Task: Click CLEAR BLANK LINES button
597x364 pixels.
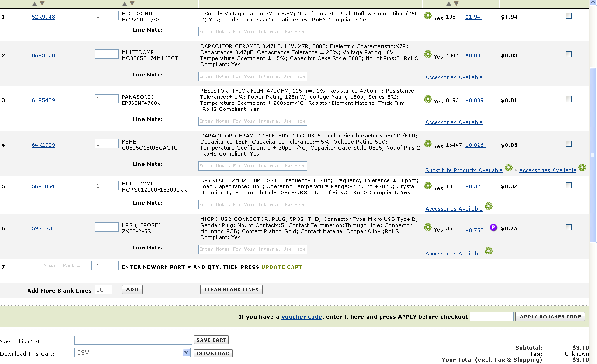Action: coord(231,289)
